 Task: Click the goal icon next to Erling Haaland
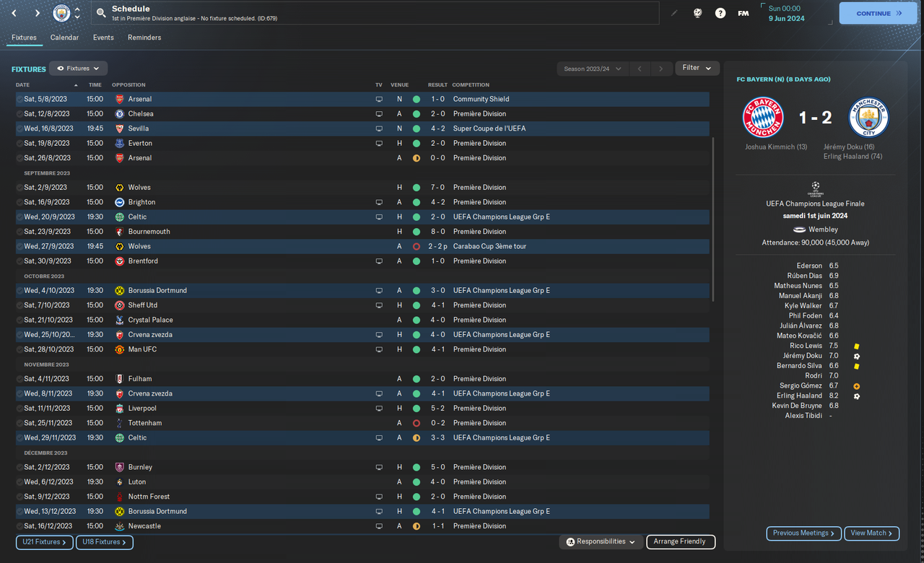857,396
